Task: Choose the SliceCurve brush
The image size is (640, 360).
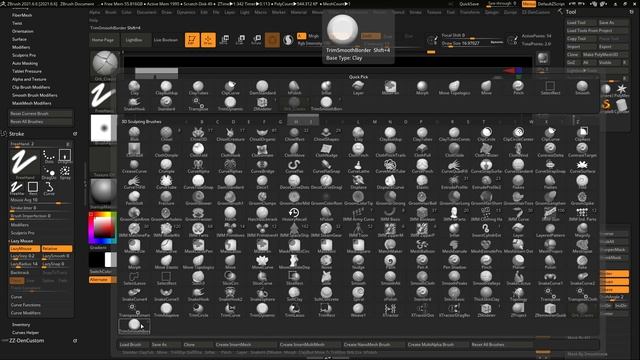Action: click(262, 278)
